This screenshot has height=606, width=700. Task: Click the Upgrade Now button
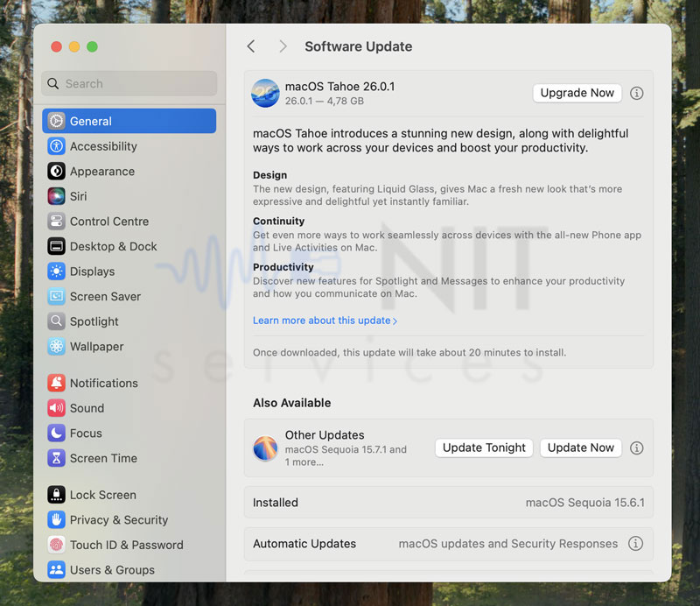(577, 93)
